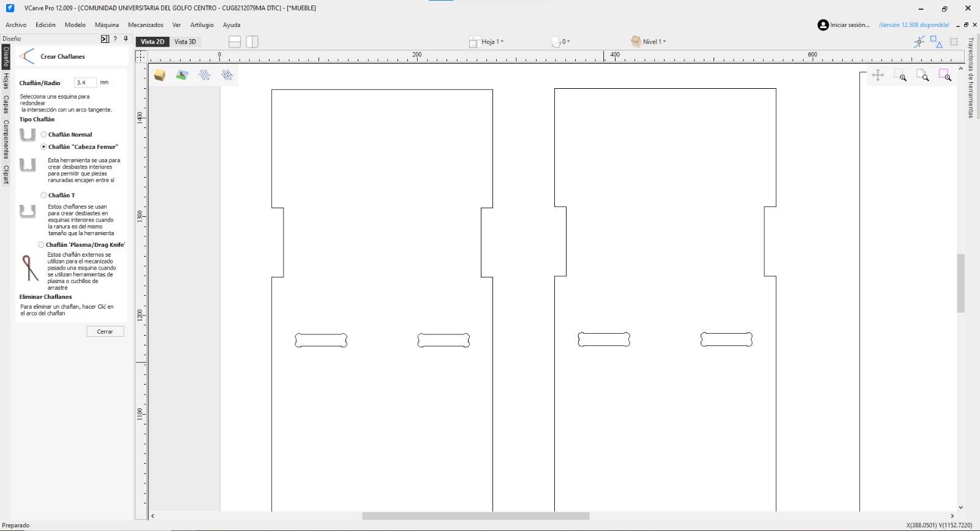Open the Máquina menu

click(107, 25)
